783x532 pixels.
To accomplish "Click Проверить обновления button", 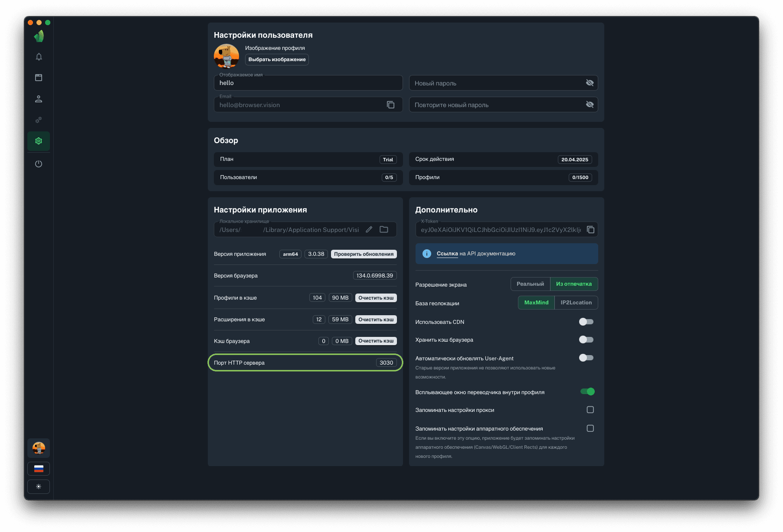I will (x=364, y=254).
